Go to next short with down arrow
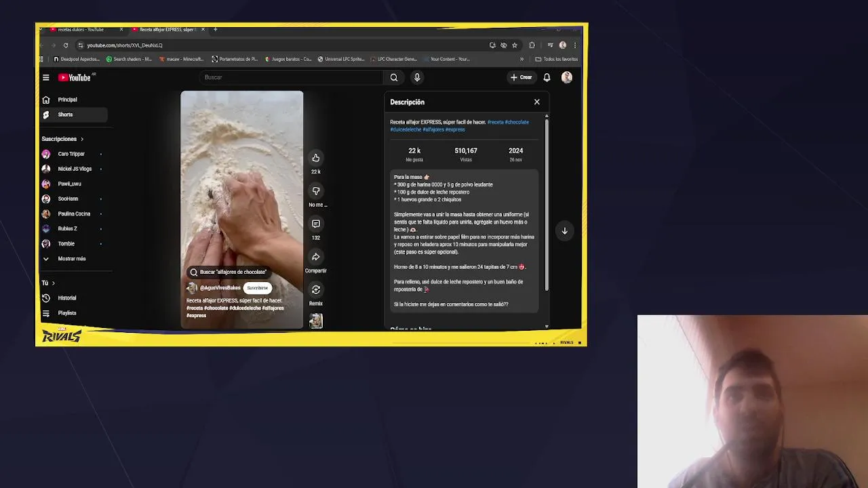The height and width of the screenshot is (488, 868). click(x=564, y=231)
